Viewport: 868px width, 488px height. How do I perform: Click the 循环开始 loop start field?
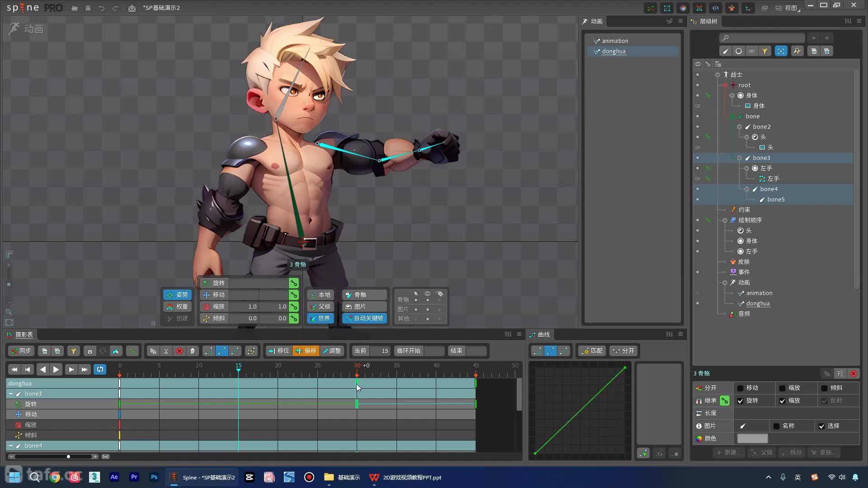[x=434, y=351]
